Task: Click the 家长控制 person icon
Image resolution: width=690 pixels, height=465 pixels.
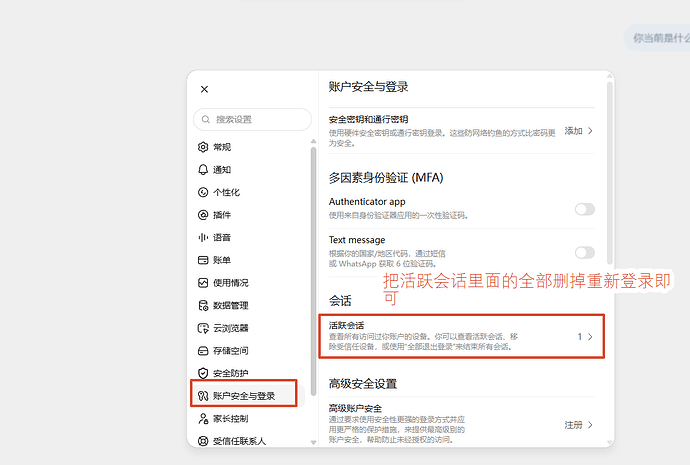Action: [x=203, y=418]
